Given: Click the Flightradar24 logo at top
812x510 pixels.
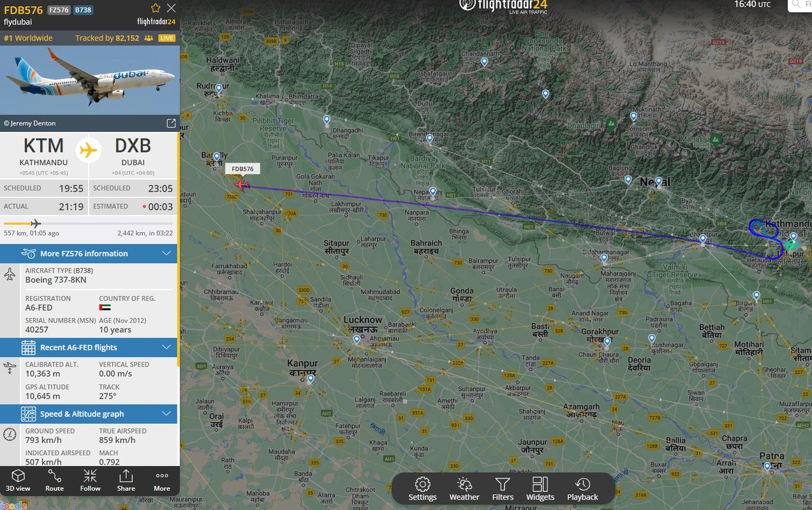Looking at the screenshot, I should tap(503, 6).
